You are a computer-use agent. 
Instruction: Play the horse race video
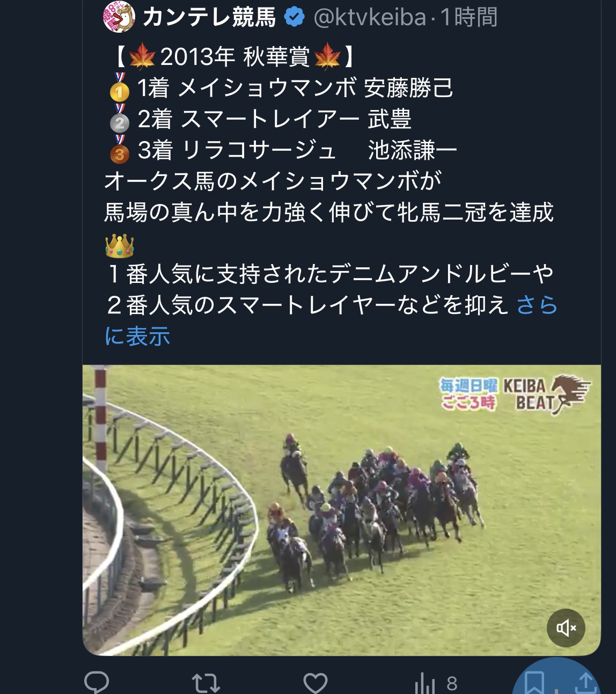click(x=341, y=510)
